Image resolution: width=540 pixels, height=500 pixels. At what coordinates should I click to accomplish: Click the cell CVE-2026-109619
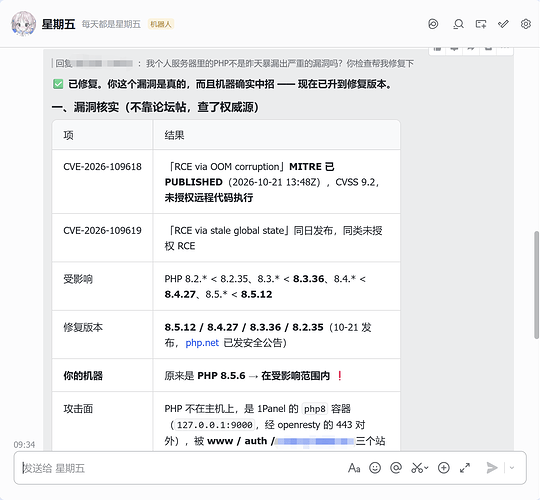coord(102,230)
